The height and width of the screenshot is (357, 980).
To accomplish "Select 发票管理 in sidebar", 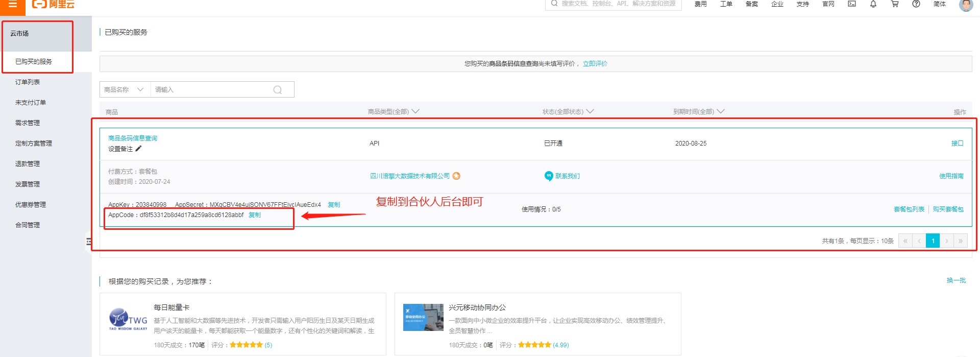I will coord(28,184).
